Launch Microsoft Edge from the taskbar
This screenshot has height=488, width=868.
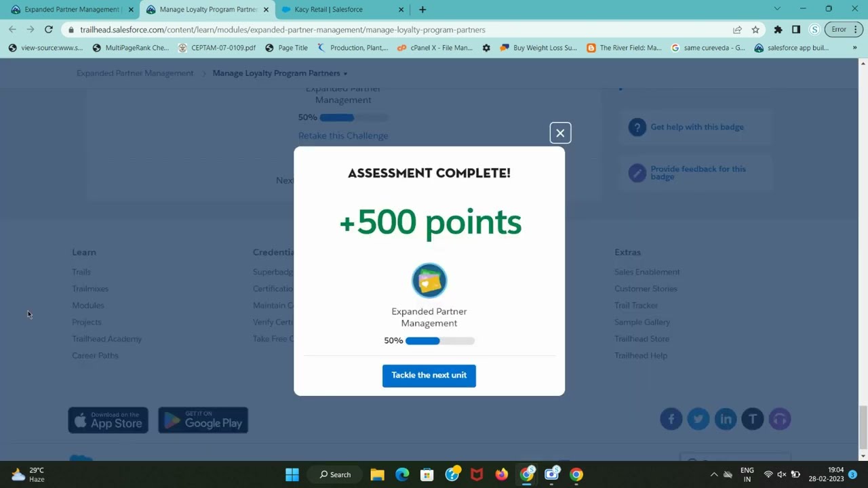click(403, 474)
